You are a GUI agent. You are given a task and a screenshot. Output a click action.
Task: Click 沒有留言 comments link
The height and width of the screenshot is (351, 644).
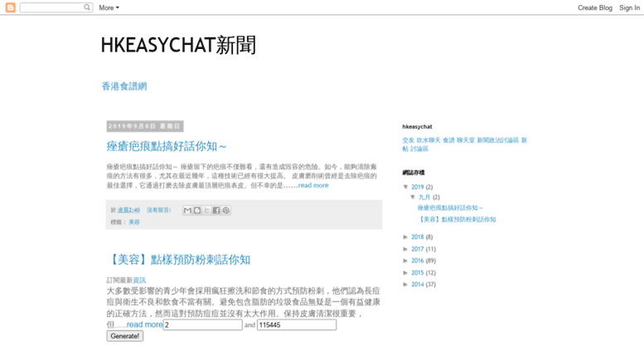click(158, 210)
